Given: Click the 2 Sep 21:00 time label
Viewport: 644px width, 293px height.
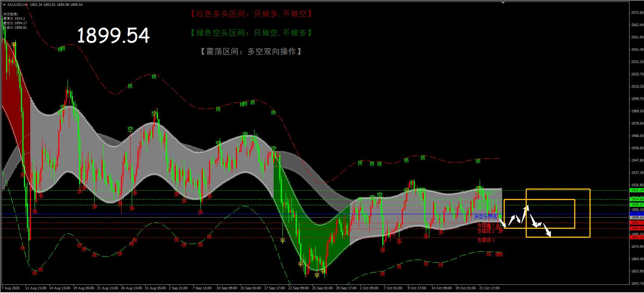Looking at the screenshot, I should click(x=178, y=288).
